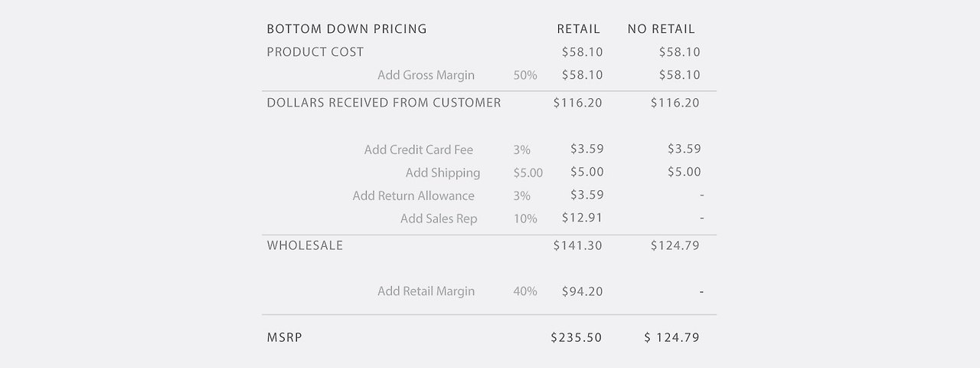The height and width of the screenshot is (368, 980).
Task: Click the $235.50 MSRP retail price
Action: [576, 337]
